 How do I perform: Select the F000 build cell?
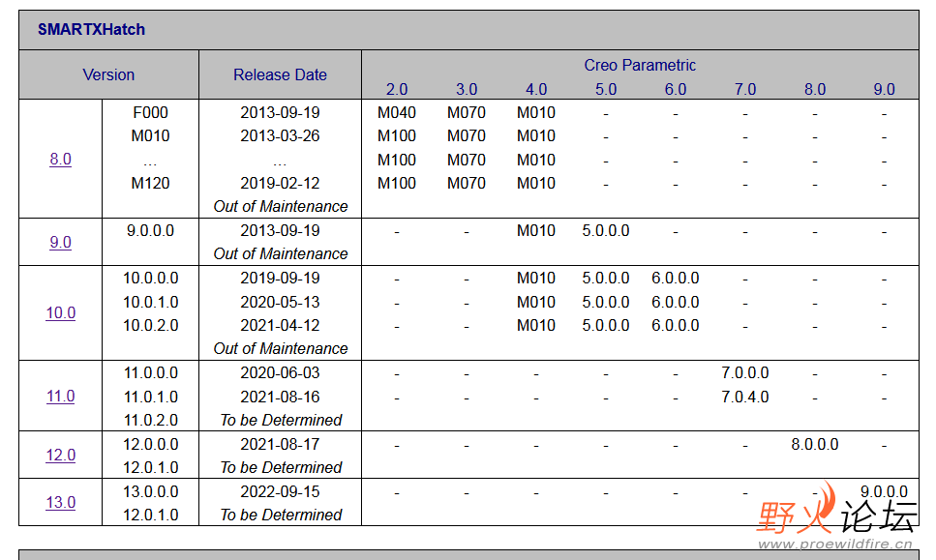(150, 113)
